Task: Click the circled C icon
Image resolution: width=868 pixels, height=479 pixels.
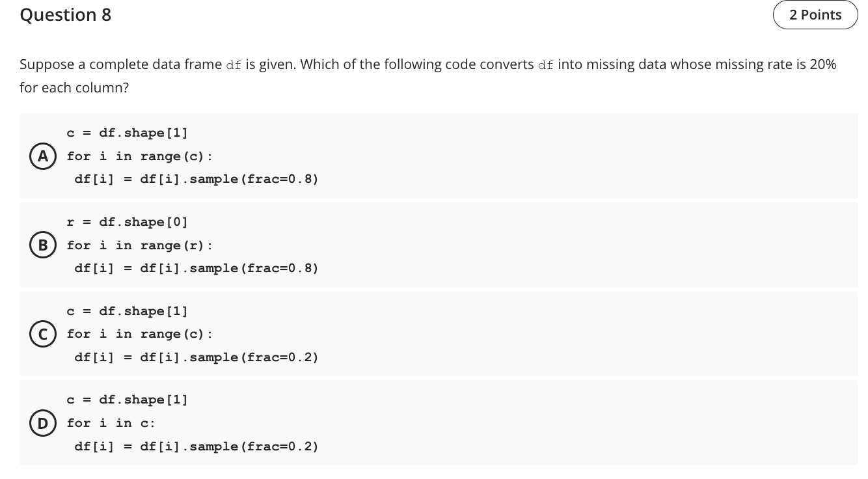Action: pos(43,334)
